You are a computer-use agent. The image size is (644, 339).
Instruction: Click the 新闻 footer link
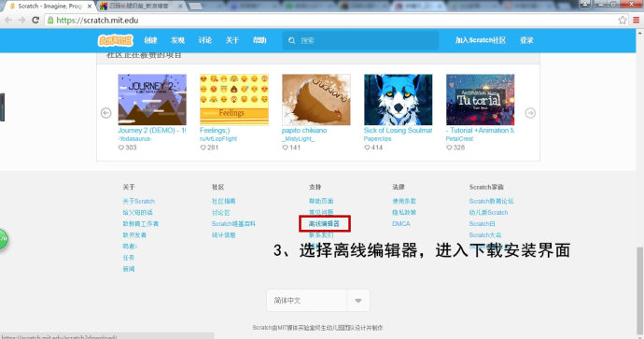click(x=129, y=269)
